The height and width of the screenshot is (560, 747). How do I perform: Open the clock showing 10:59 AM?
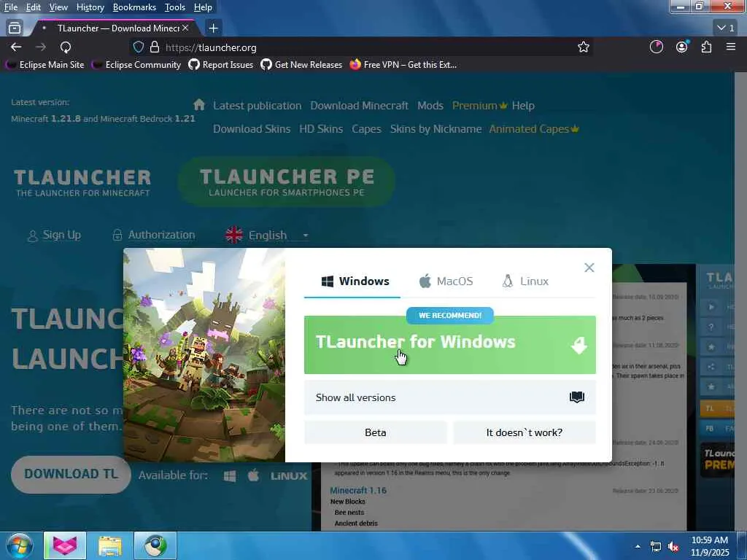pos(709,546)
